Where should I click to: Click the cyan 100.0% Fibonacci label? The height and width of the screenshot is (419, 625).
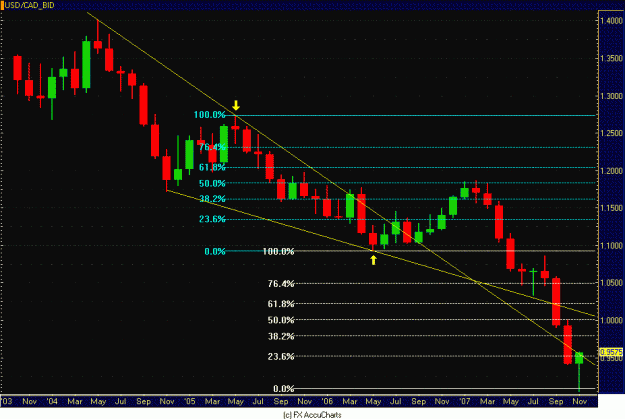210,115
